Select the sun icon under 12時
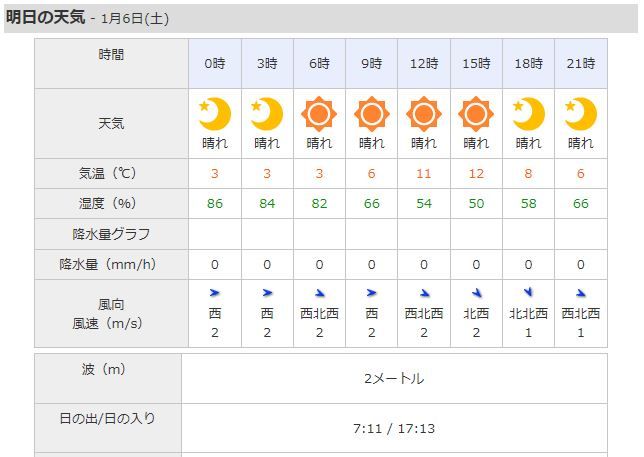Screen dimensions: 644x457 tap(424, 114)
